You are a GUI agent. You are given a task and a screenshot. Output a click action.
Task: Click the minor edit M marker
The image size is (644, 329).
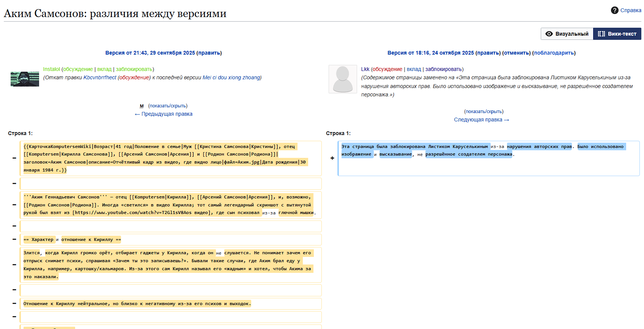pos(142,106)
